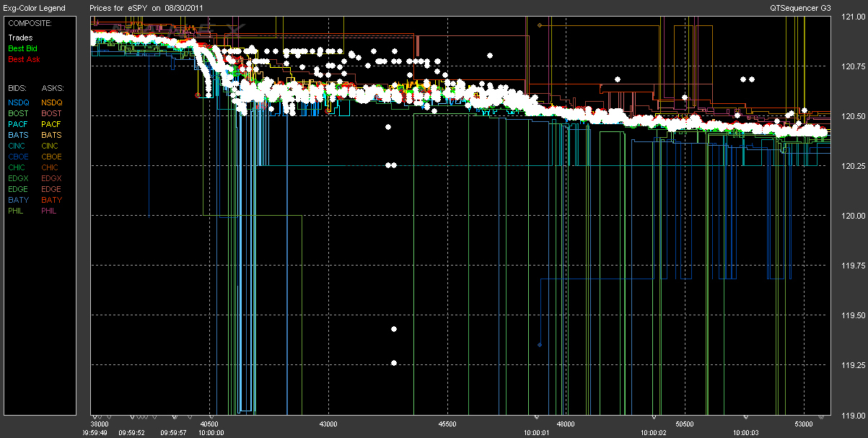Select the Best Ask legend entry

pos(22,59)
